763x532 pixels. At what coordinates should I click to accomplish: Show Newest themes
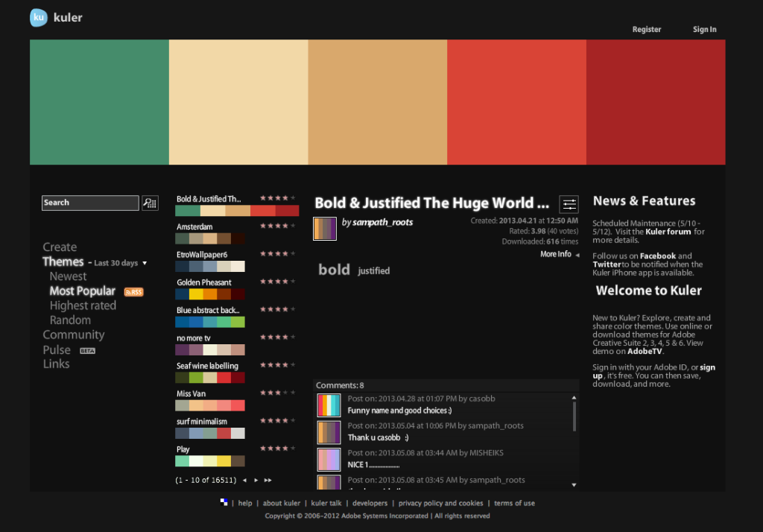coord(68,276)
